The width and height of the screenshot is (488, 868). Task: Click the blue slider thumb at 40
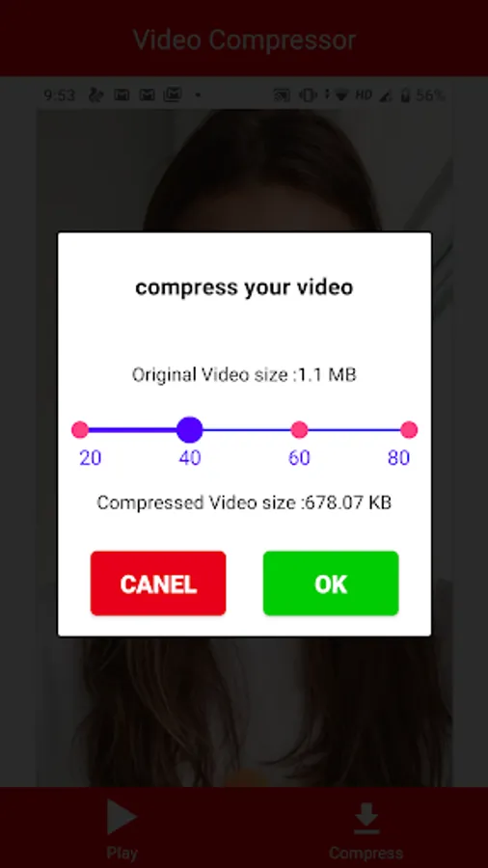click(190, 429)
